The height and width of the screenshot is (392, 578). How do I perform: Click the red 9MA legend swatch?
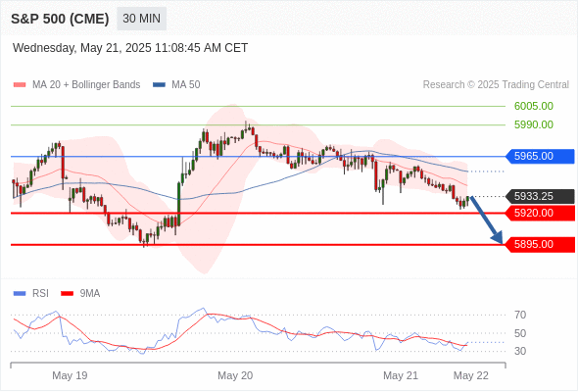click(x=67, y=294)
